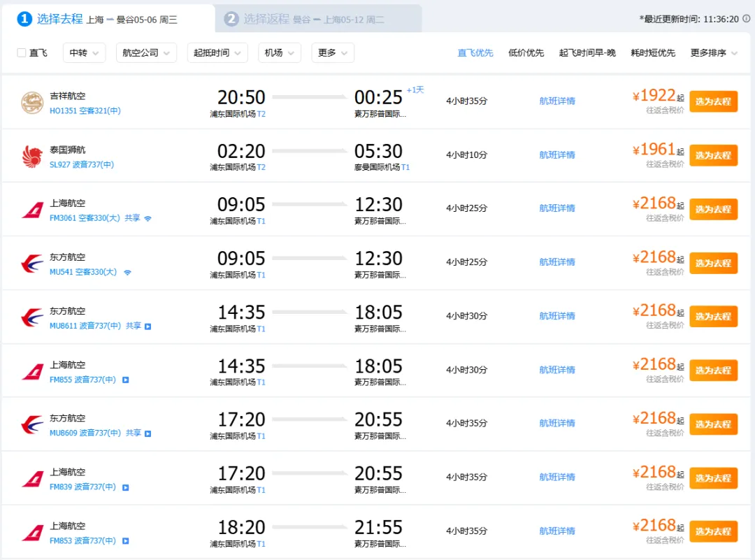
Task: Switch to 选择返程 return tab
Action: click(x=318, y=20)
